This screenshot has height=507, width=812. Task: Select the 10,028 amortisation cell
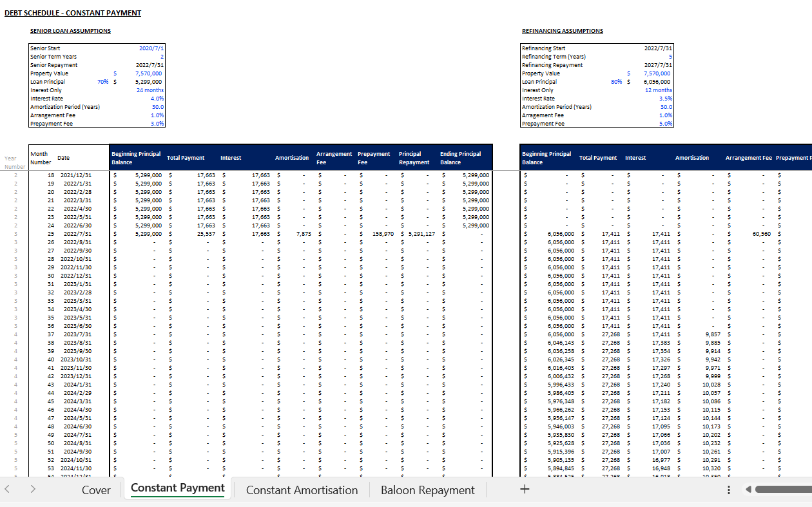(x=711, y=385)
